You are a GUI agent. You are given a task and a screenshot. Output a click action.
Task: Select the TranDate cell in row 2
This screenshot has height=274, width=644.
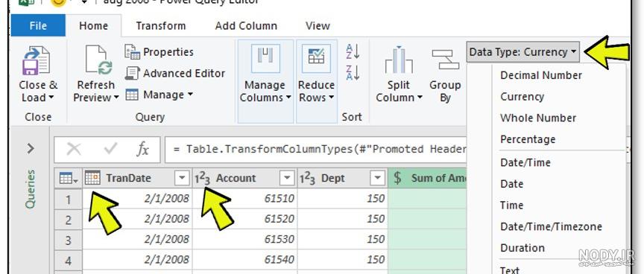coord(138,220)
